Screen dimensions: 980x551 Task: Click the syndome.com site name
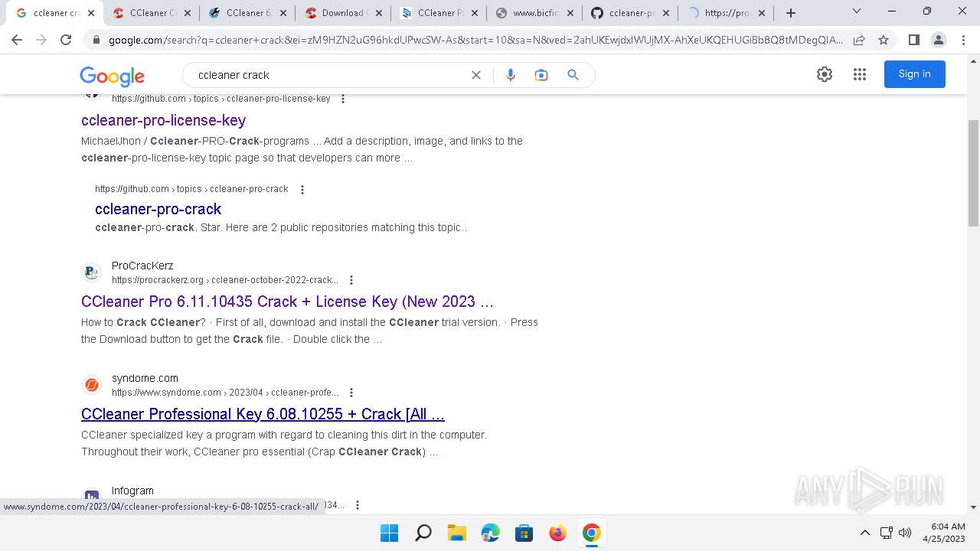tap(145, 378)
